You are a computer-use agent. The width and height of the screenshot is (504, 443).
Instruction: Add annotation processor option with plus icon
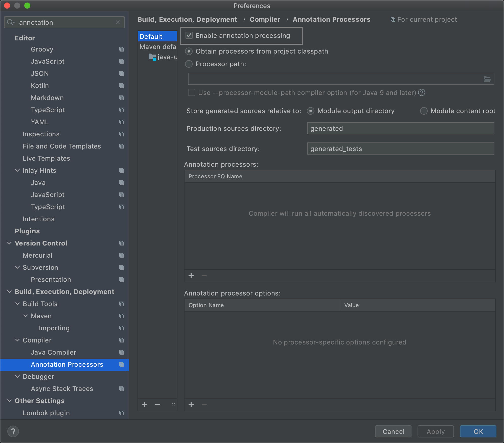click(191, 405)
